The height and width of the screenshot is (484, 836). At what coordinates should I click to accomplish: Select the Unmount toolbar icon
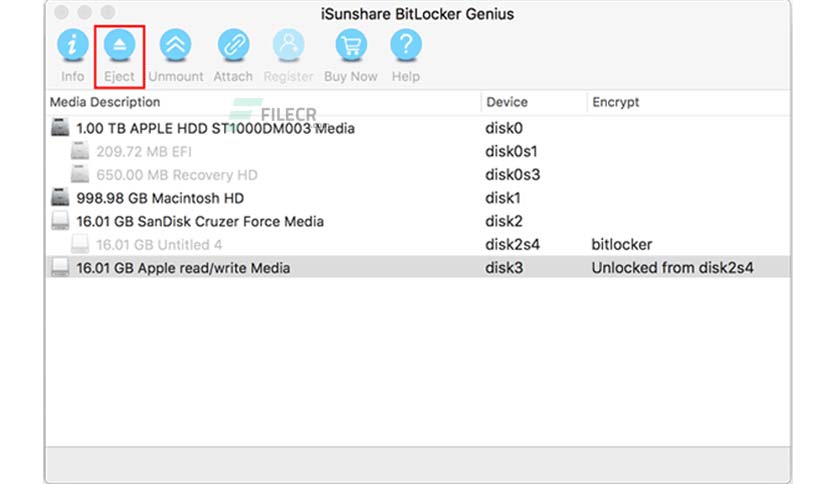(x=175, y=45)
